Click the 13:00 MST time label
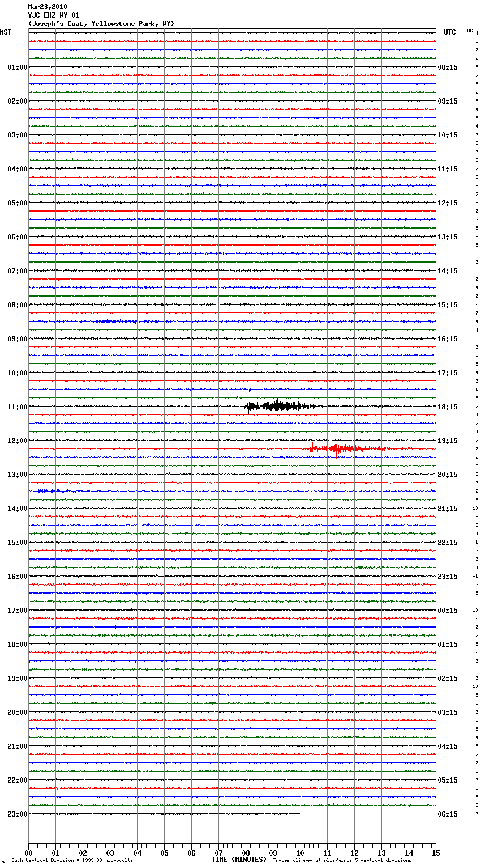Viewport: 481px width, 868px height. (x=18, y=475)
